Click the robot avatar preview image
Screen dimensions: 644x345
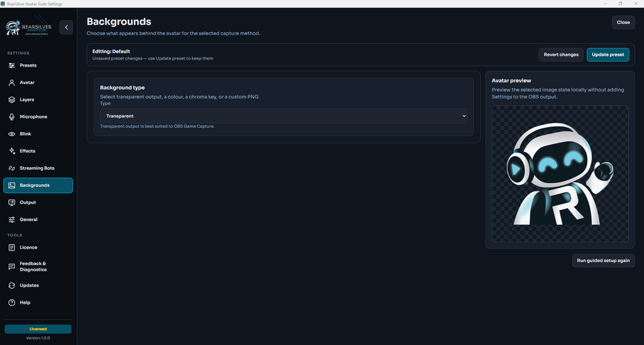pos(560,174)
